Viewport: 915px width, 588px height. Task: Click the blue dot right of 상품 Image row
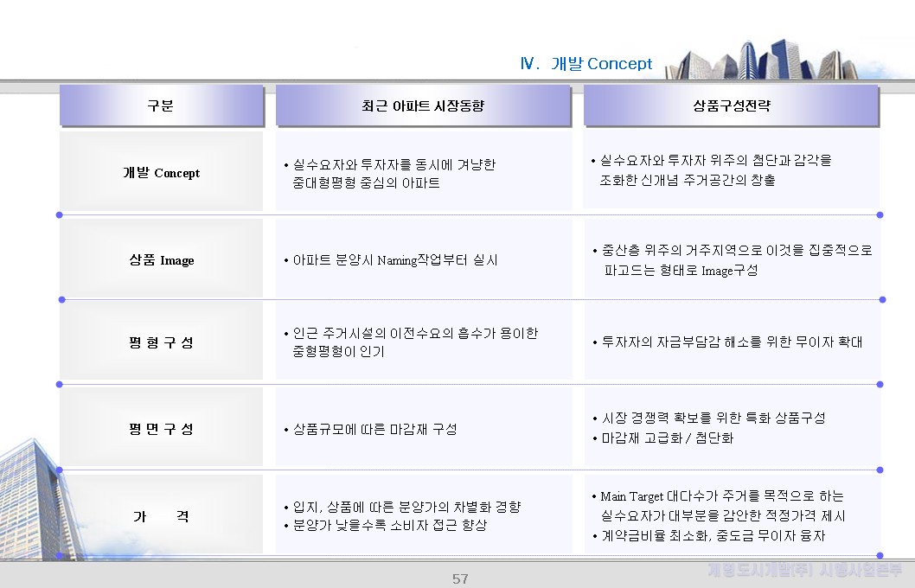[x=882, y=300]
